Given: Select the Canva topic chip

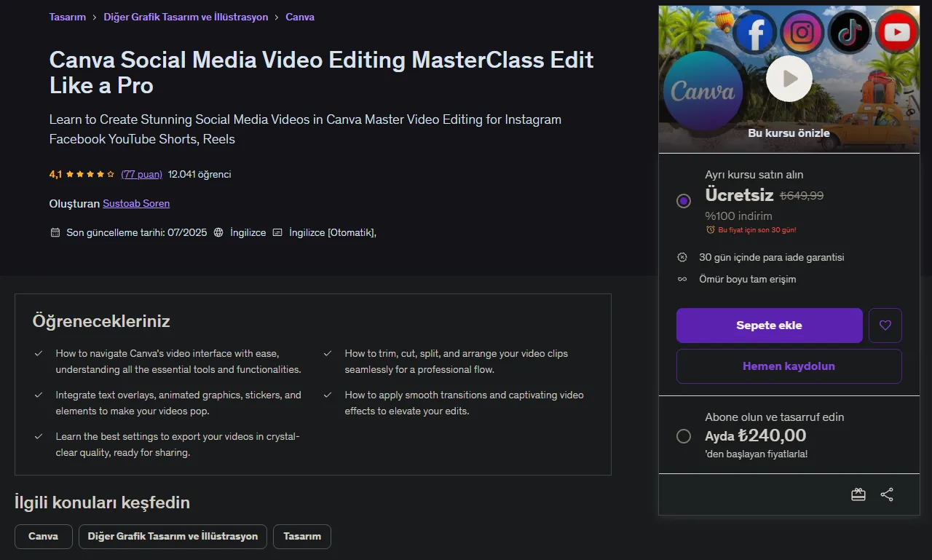Looking at the screenshot, I should pos(44,537).
